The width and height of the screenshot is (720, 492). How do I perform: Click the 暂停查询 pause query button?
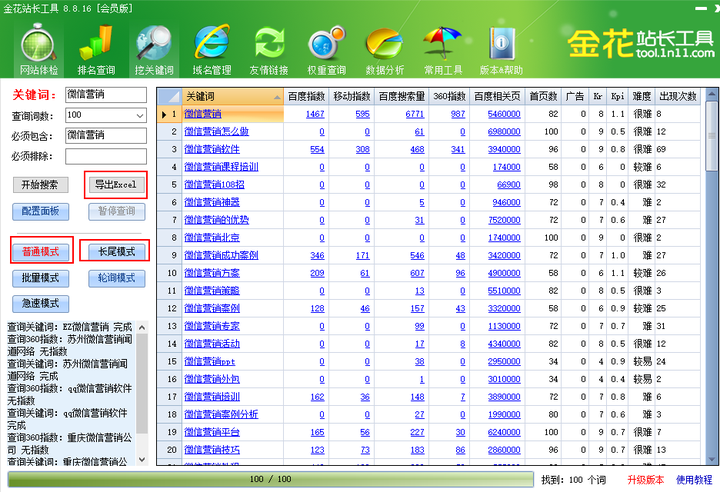[117, 211]
